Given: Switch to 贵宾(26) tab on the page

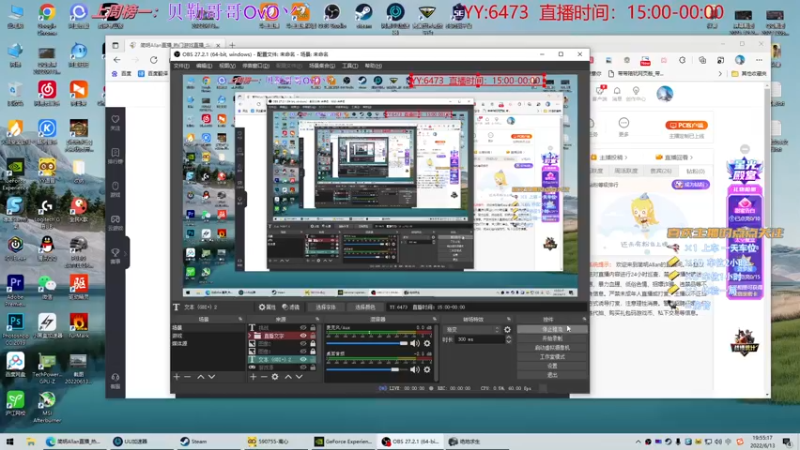Looking at the screenshot, I should click(x=660, y=171).
